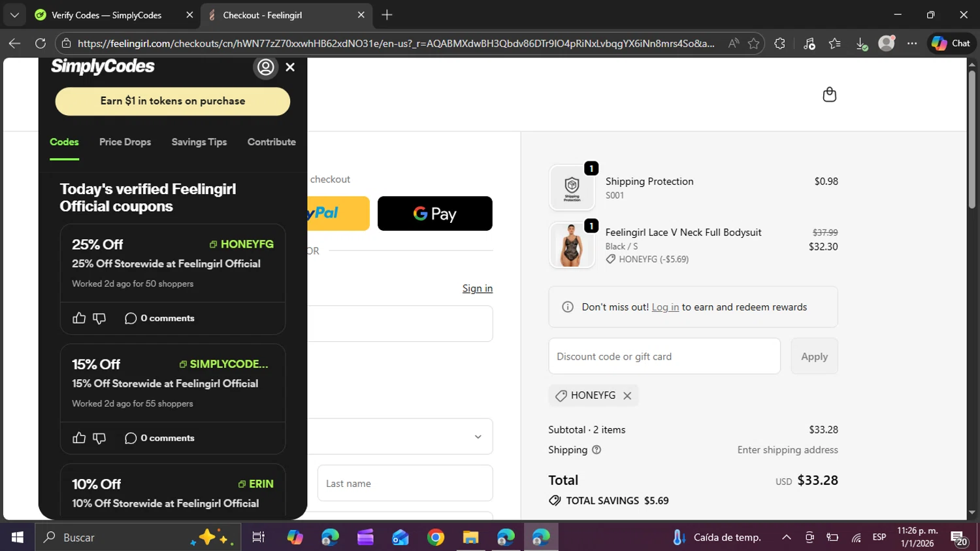
Task: Click the browser back arrow
Action: [x=14, y=43]
